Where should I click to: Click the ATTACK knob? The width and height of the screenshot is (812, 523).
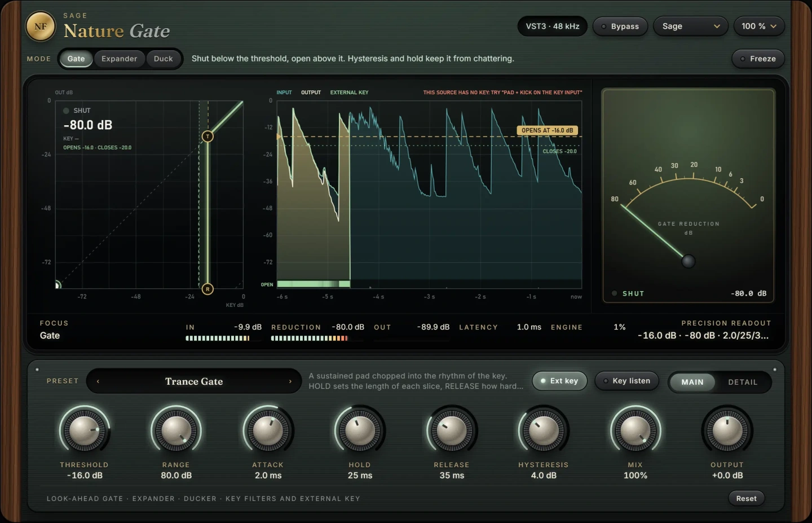[x=268, y=430]
